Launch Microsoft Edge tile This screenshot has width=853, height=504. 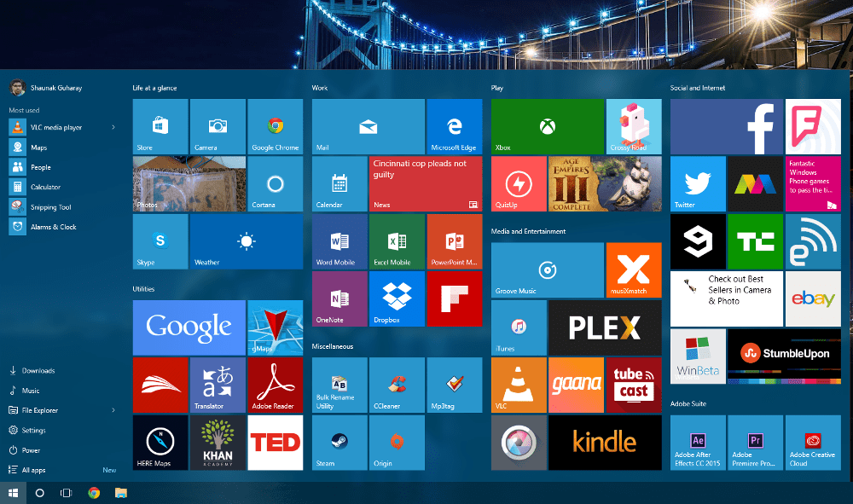tap(455, 127)
